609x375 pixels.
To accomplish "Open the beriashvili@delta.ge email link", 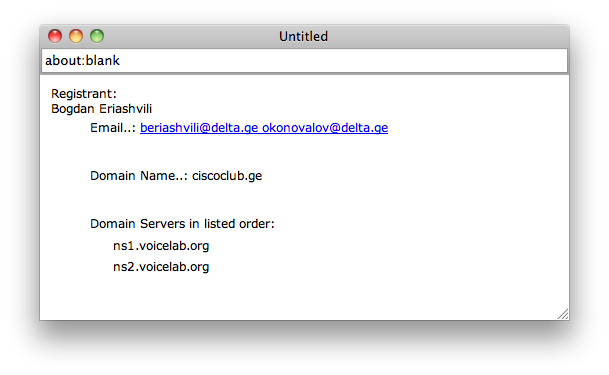I will 199,128.
